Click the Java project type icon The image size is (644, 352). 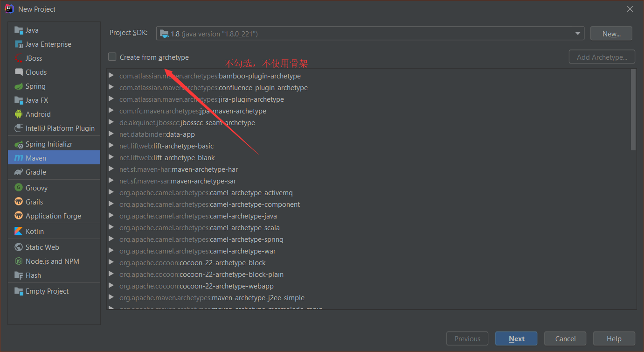19,30
